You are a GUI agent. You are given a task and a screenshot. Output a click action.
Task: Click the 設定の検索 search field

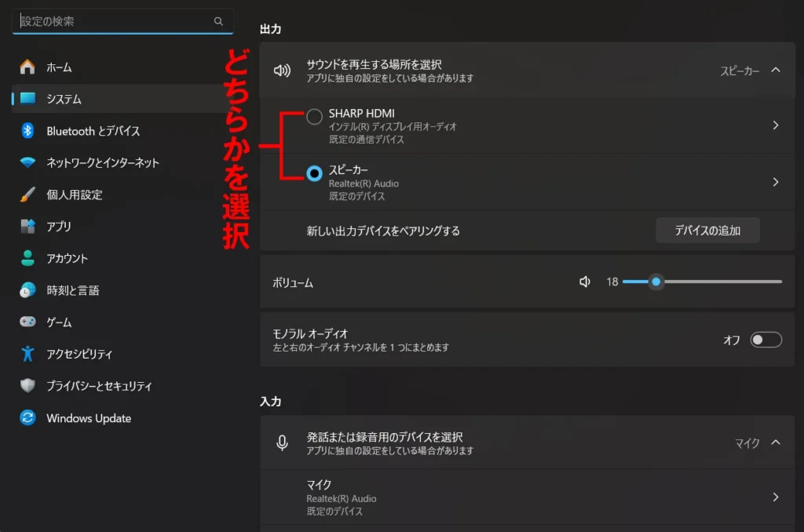tap(114, 21)
